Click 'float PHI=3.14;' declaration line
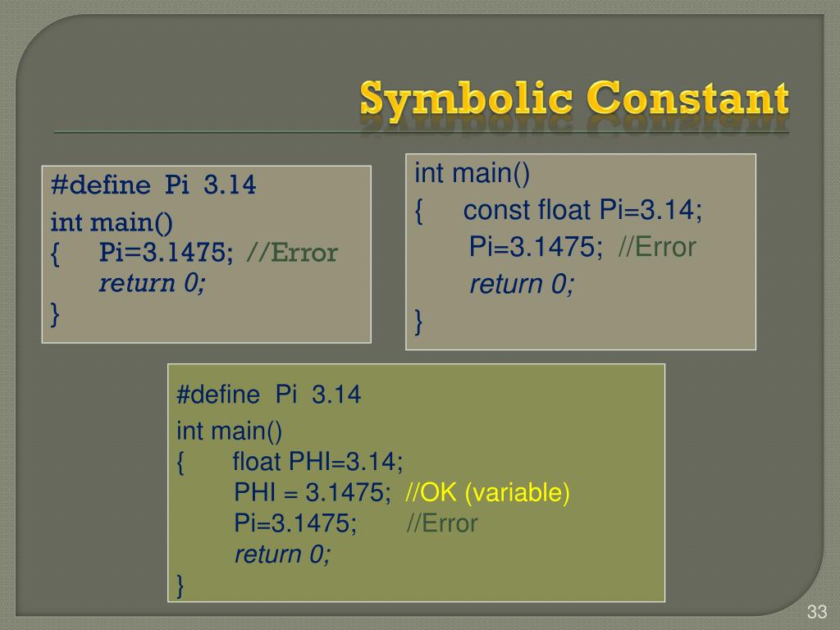 pos(317,462)
